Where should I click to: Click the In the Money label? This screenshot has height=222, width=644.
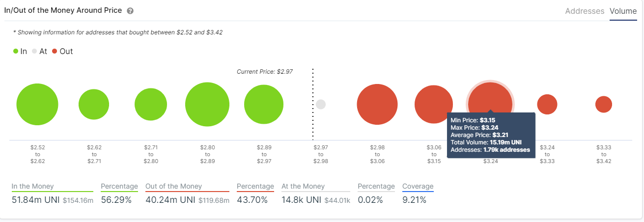(33, 186)
